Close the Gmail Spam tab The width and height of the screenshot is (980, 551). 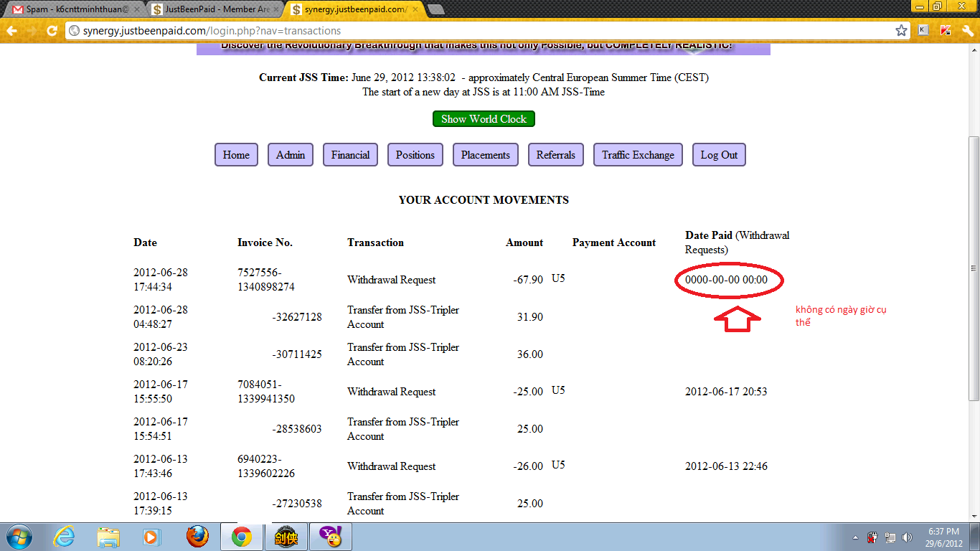(136, 9)
